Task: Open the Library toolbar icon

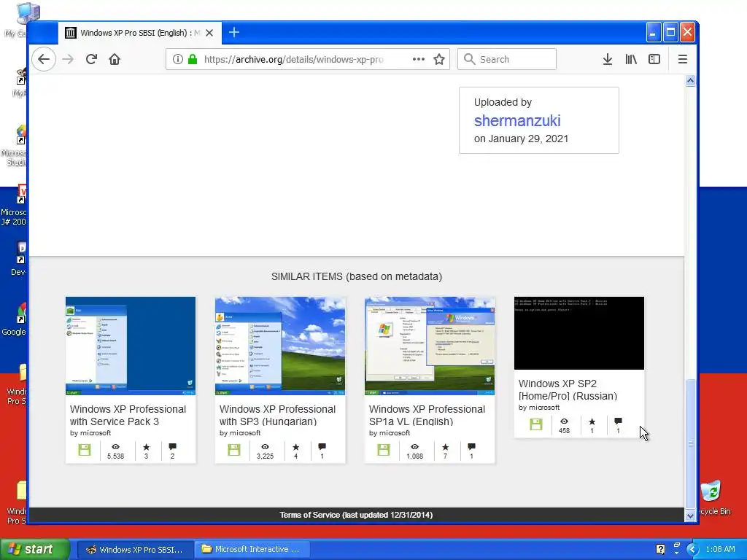Action: (x=631, y=60)
